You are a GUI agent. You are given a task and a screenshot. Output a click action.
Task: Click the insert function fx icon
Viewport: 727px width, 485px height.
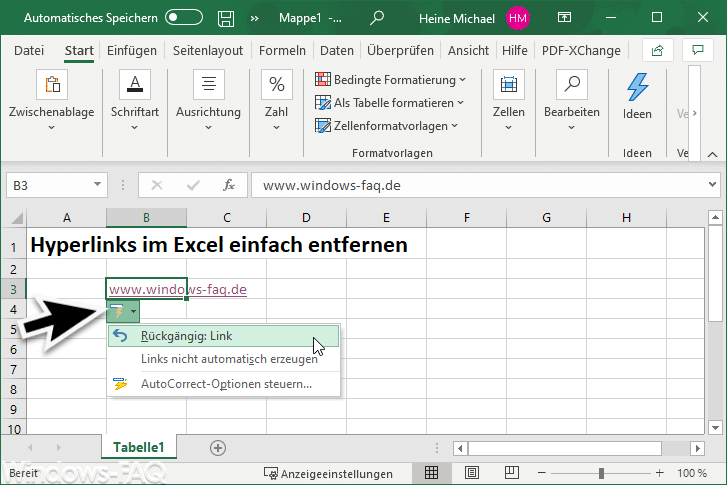click(229, 185)
